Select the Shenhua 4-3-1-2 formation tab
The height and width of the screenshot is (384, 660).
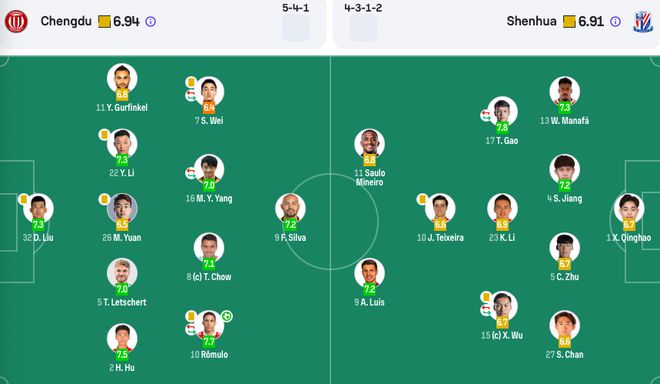click(x=363, y=21)
